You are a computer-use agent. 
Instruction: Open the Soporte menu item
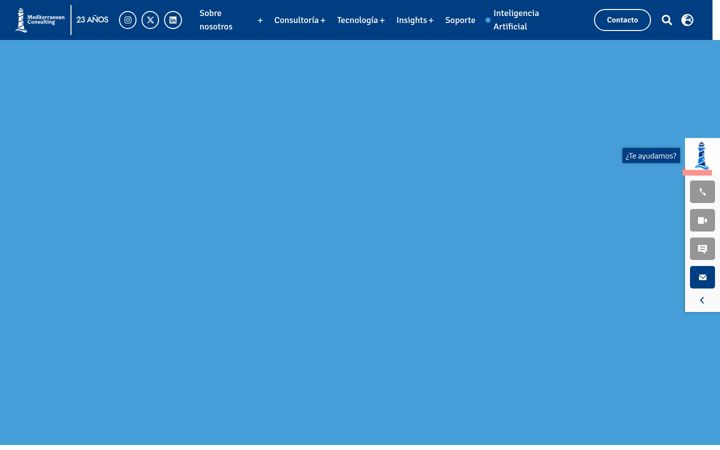pyautogui.click(x=460, y=20)
